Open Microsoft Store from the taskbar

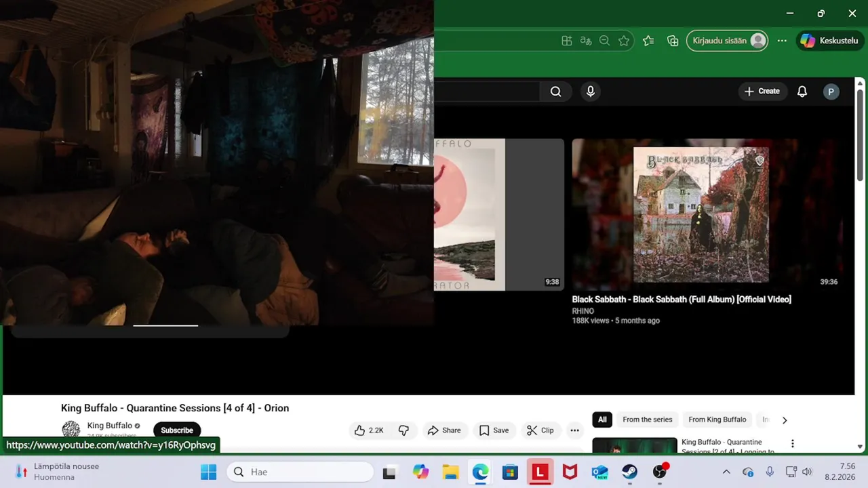(x=510, y=472)
